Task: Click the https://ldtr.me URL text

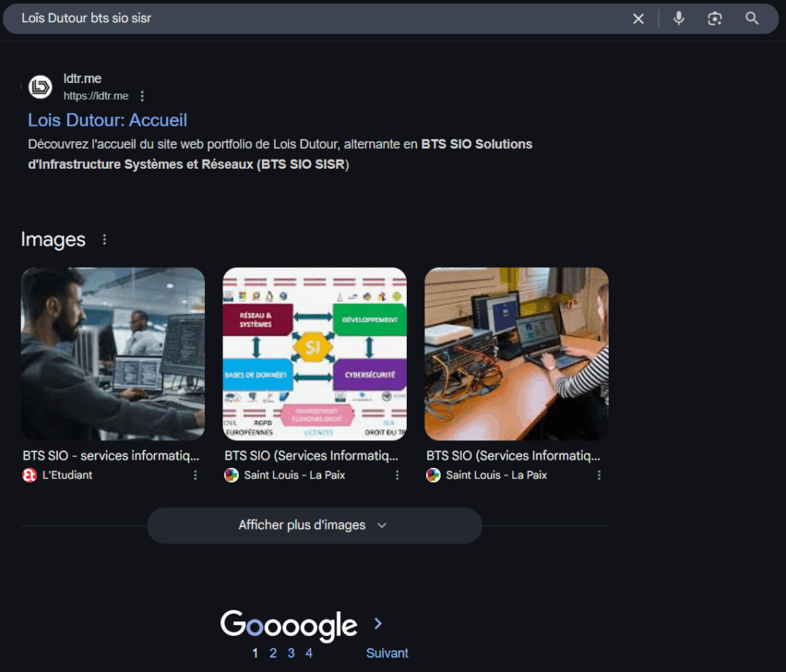Action: pos(96,96)
